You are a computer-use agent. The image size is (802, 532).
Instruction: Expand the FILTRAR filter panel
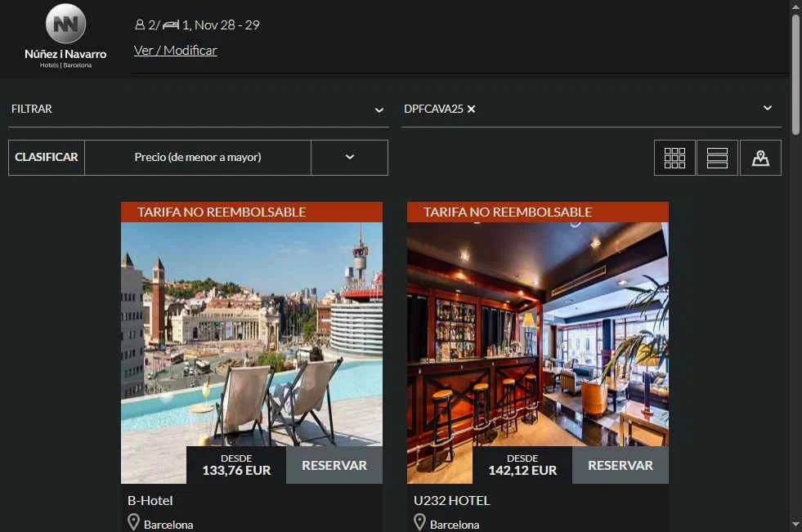click(x=199, y=110)
